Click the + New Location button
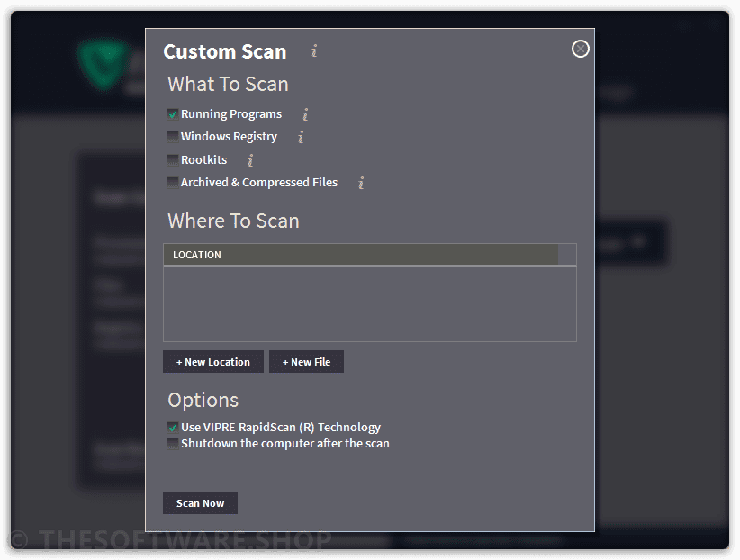The image size is (740, 560). point(213,362)
